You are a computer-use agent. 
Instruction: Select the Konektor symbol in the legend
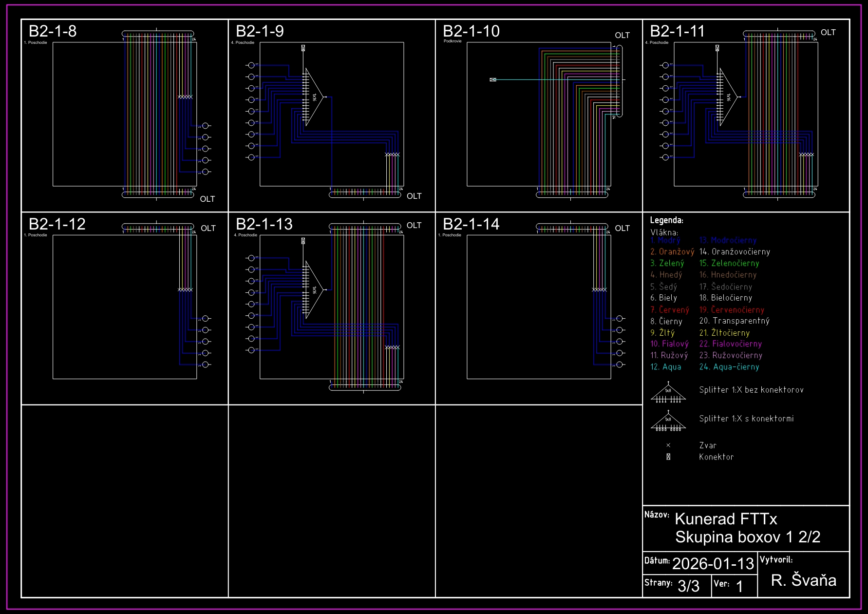pos(668,457)
